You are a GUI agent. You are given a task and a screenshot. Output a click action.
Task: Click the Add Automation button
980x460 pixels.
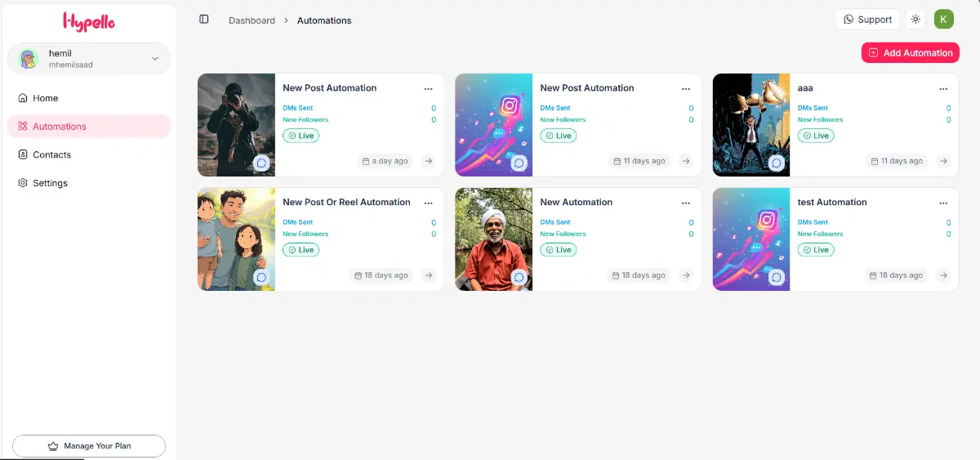coord(910,53)
